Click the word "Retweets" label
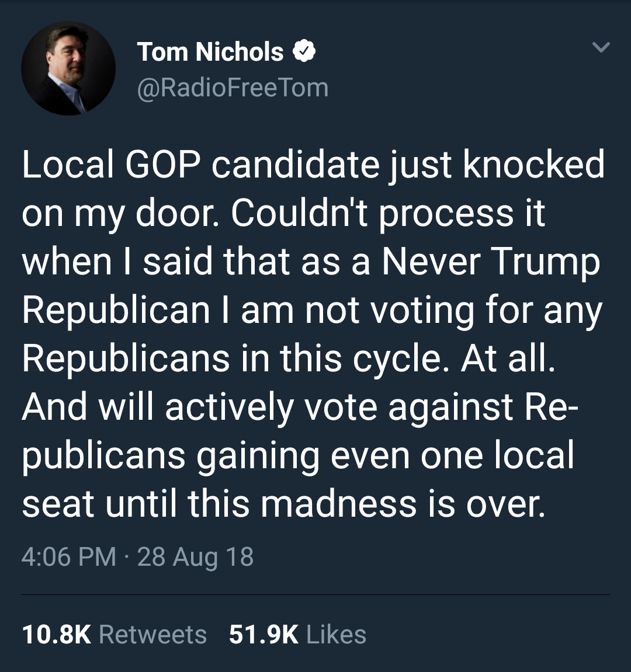The image size is (631, 672). pos(153,635)
